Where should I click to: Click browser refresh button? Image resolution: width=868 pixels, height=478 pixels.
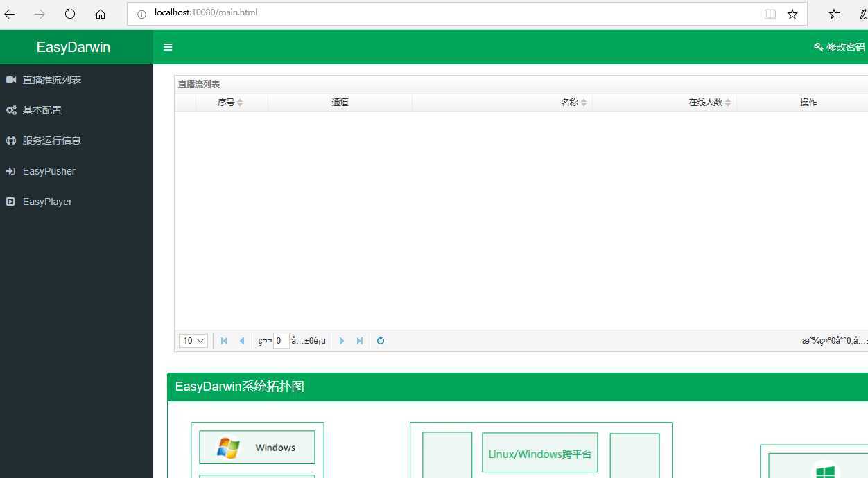pyautogui.click(x=70, y=14)
